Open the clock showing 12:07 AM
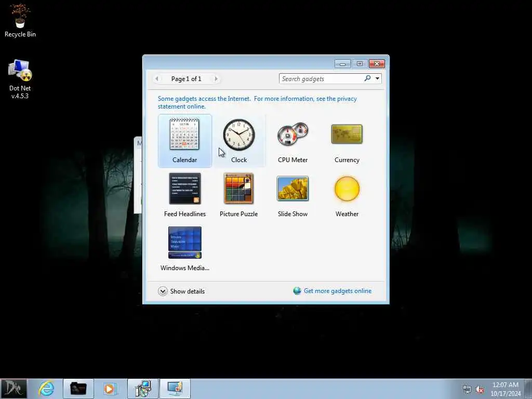Image resolution: width=532 pixels, height=399 pixels. click(x=506, y=389)
